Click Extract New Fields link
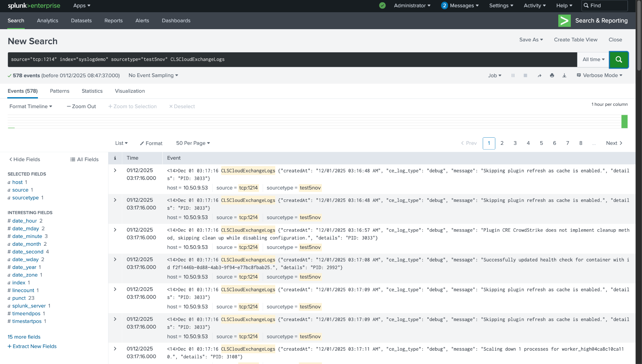 [32, 346]
